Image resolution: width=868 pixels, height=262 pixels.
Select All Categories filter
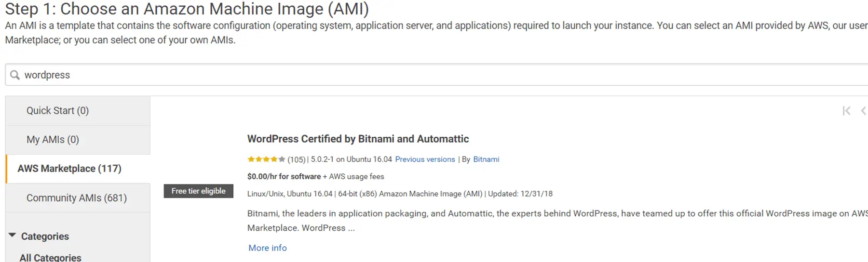(51, 258)
